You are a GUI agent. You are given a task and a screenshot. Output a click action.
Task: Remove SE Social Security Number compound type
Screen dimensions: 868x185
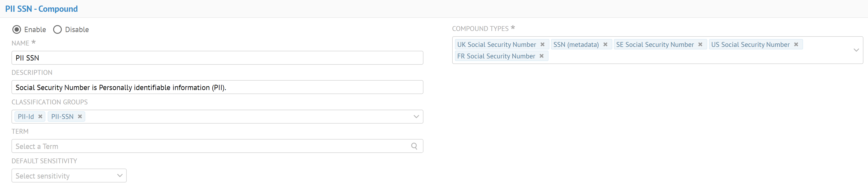pyautogui.click(x=700, y=45)
